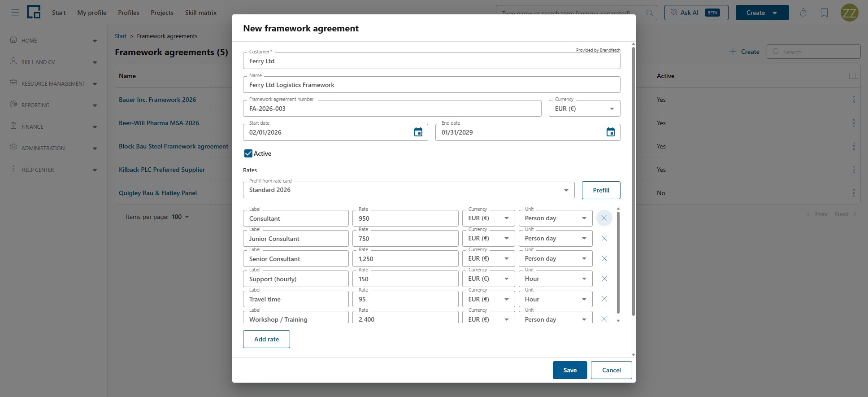This screenshot has height=397, width=868.
Task: Open Skill matrix in top navigation
Action: click(x=201, y=13)
